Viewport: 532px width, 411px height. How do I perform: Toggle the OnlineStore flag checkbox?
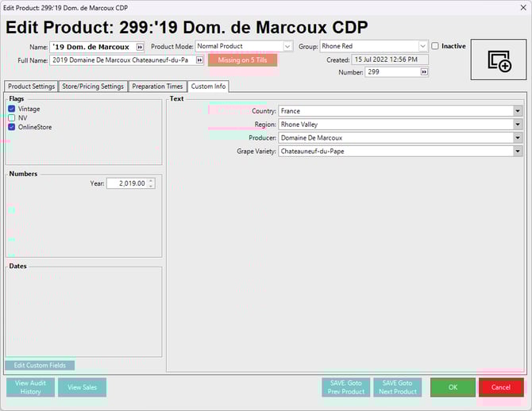[x=12, y=127]
